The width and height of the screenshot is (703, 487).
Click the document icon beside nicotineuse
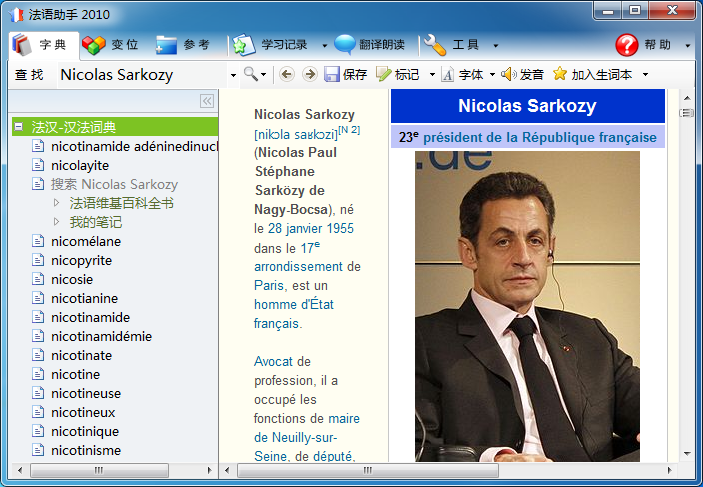38,393
